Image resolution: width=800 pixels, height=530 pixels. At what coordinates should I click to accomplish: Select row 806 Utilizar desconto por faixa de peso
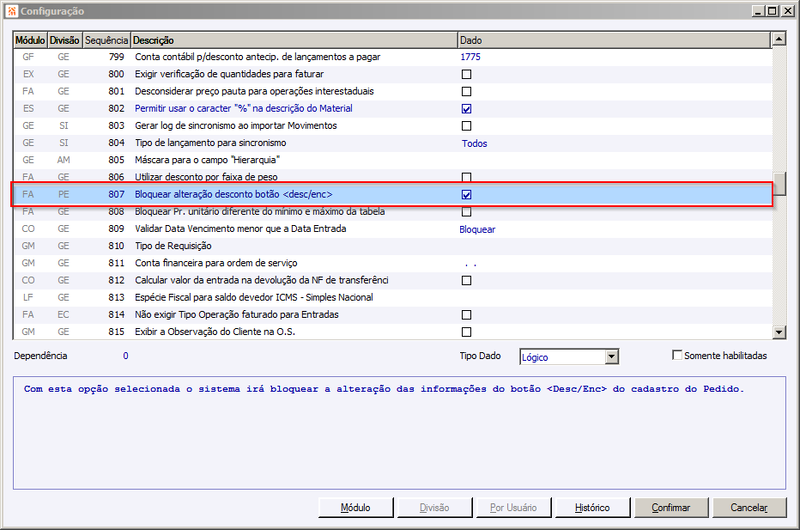coord(392,176)
